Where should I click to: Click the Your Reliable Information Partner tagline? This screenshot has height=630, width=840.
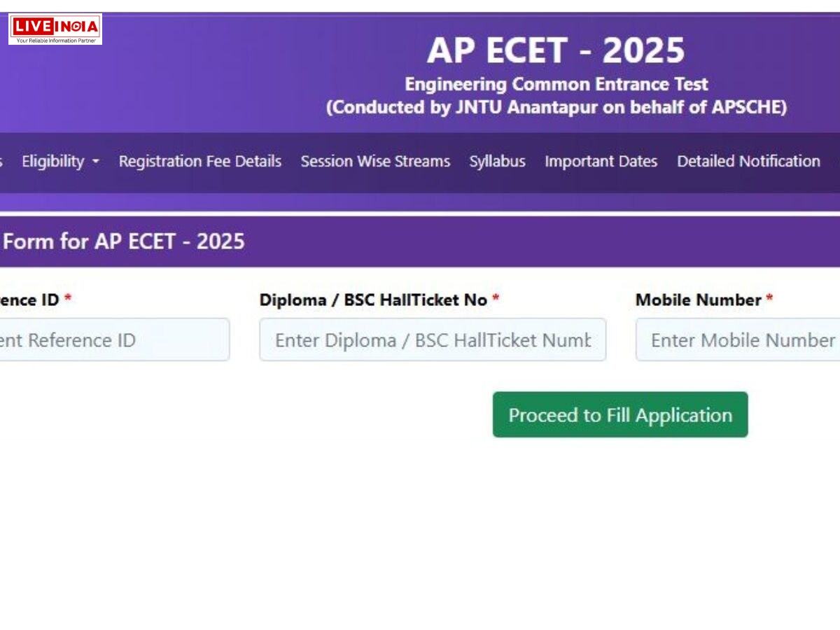coord(56,41)
